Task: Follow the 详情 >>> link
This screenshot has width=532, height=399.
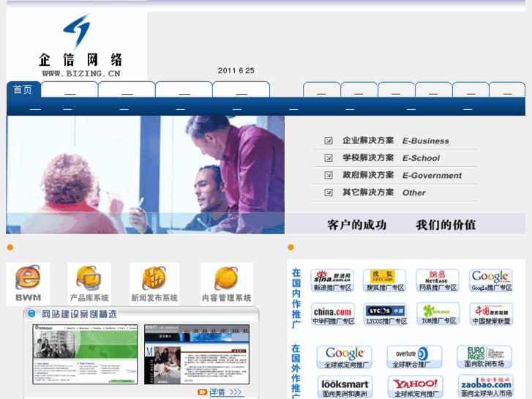Action: point(225,392)
